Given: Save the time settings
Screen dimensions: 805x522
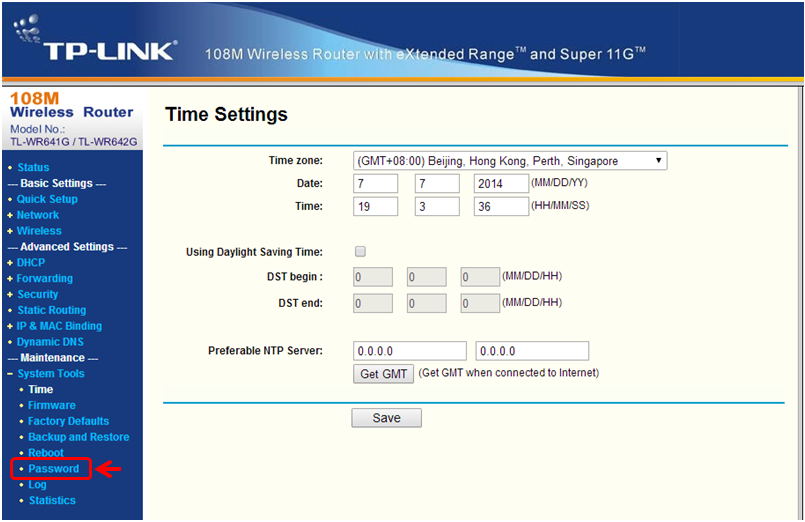Looking at the screenshot, I should [x=387, y=418].
